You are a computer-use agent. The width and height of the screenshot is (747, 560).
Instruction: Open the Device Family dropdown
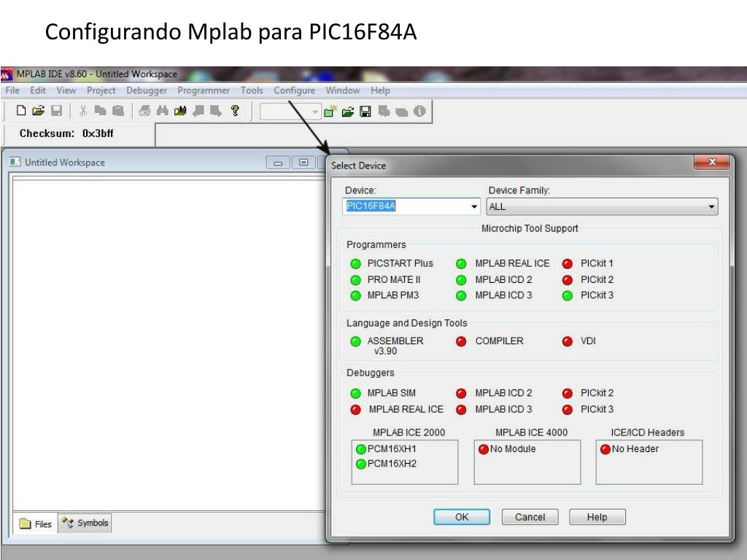602,206
